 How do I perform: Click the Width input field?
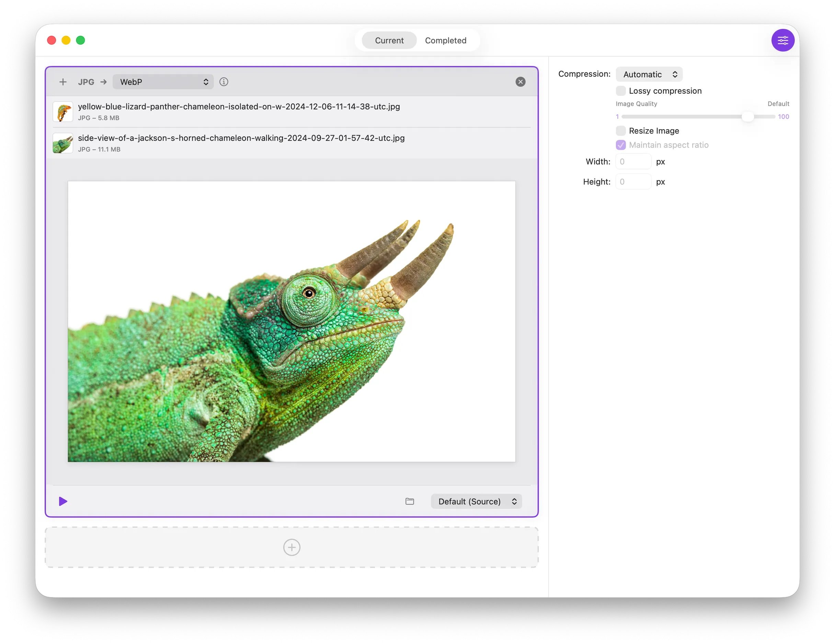[x=633, y=161]
